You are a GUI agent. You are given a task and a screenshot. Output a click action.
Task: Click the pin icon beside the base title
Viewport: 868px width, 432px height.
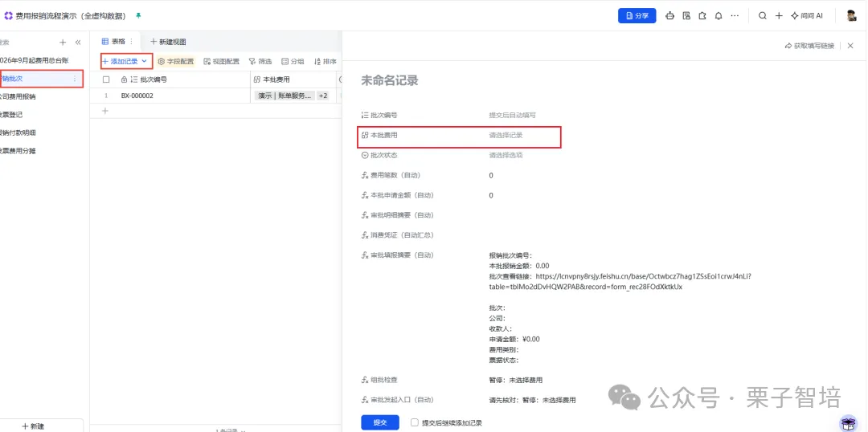138,15
